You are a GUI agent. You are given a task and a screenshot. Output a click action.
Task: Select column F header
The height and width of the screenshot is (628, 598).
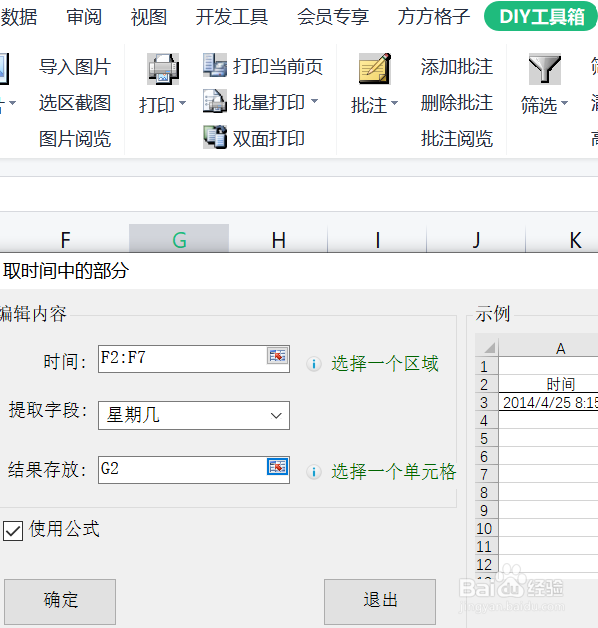pos(65,239)
